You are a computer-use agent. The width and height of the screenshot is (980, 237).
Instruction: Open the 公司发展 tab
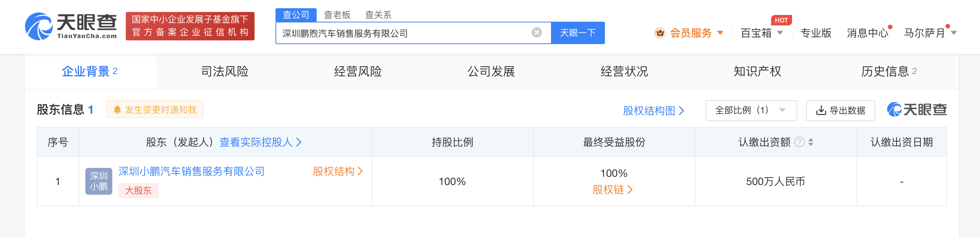[491, 71]
